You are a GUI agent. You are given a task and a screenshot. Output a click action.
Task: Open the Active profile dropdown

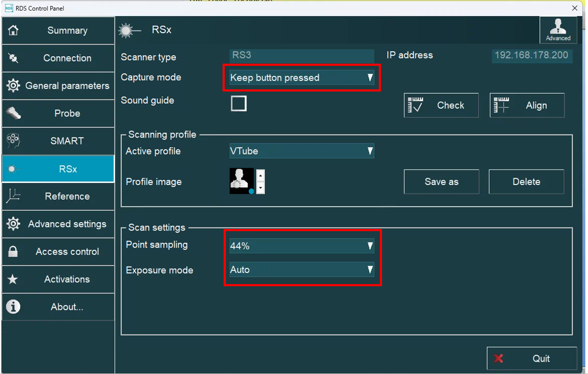[x=302, y=151]
